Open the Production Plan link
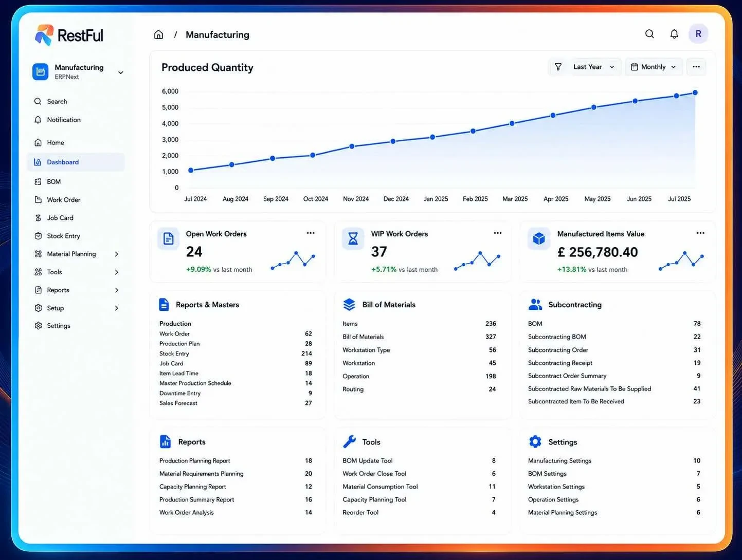The image size is (742, 560). point(179,344)
